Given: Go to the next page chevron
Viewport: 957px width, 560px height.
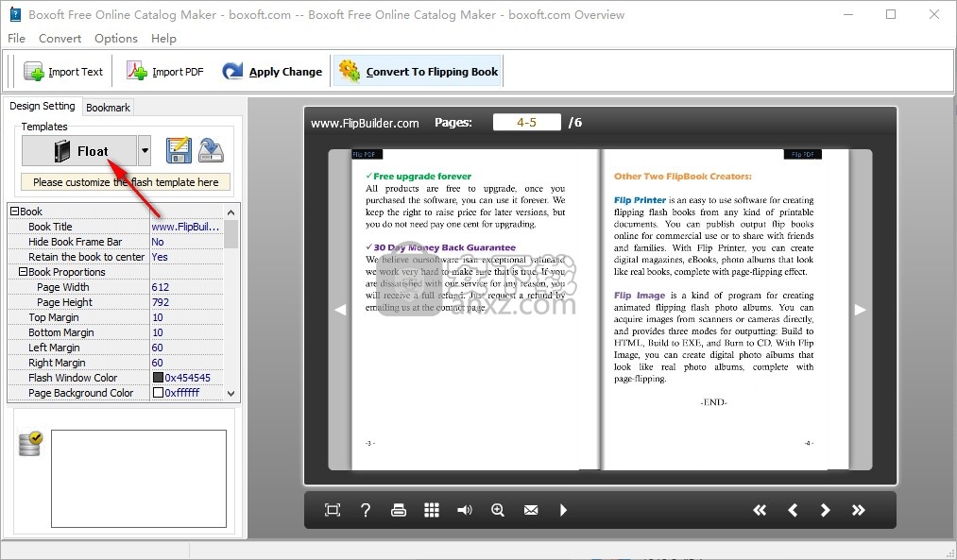Looking at the screenshot, I should click(825, 510).
